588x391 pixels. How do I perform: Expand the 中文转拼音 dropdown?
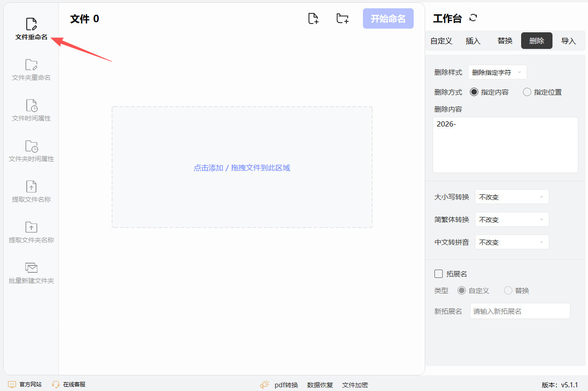(512, 242)
